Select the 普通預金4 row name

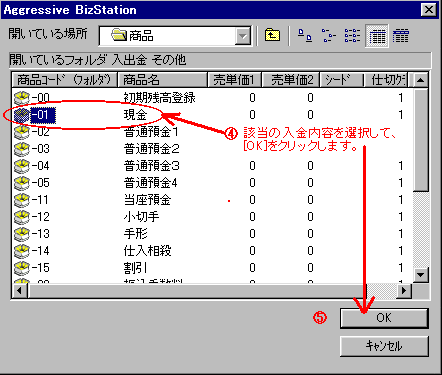(151, 183)
